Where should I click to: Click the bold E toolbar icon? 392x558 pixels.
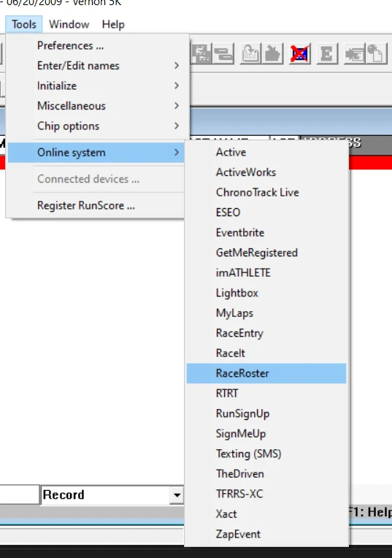click(x=327, y=54)
